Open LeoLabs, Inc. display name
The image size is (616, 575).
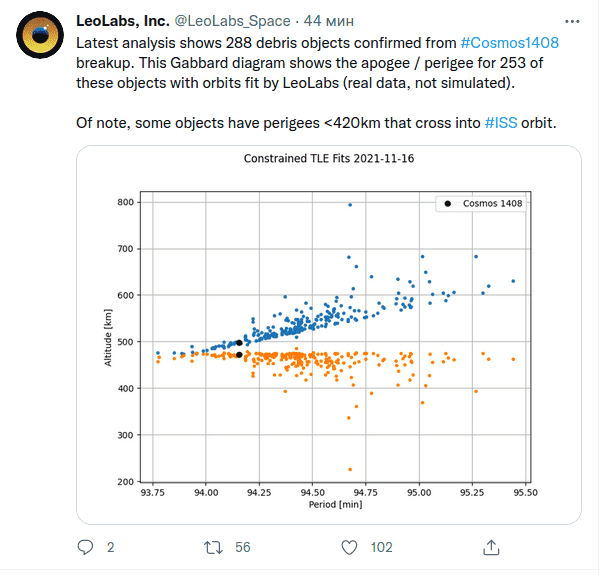click(x=123, y=21)
